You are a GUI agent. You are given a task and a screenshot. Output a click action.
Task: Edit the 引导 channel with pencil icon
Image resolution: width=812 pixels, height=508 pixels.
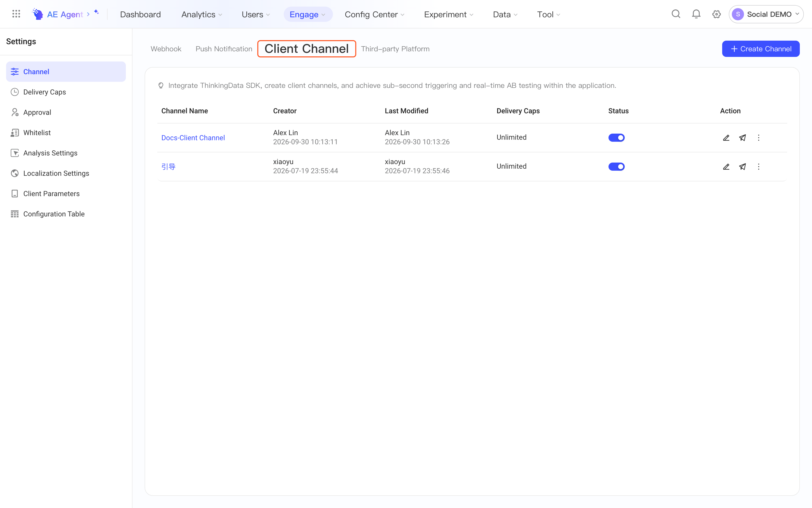(x=726, y=167)
